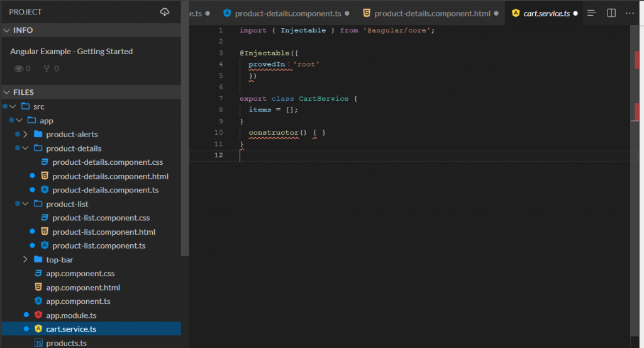Open app.module.ts file
Viewport: 644px width, 348px height.
click(71, 315)
